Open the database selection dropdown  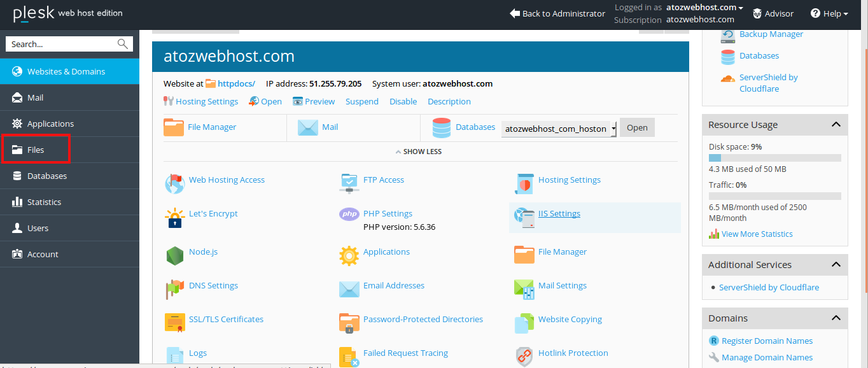(559, 129)
